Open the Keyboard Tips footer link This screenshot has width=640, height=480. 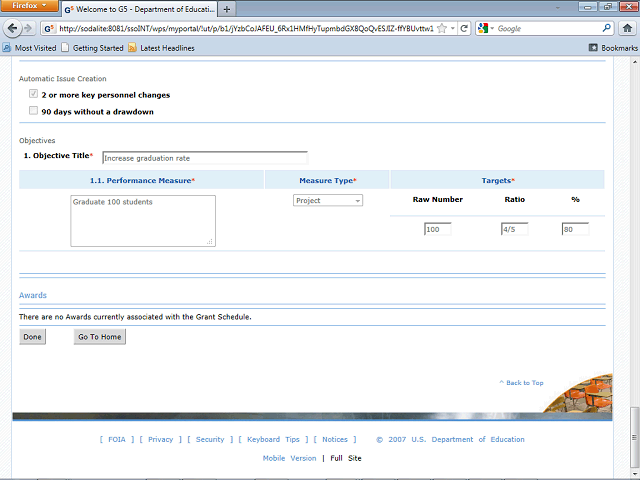coord(273,439)
